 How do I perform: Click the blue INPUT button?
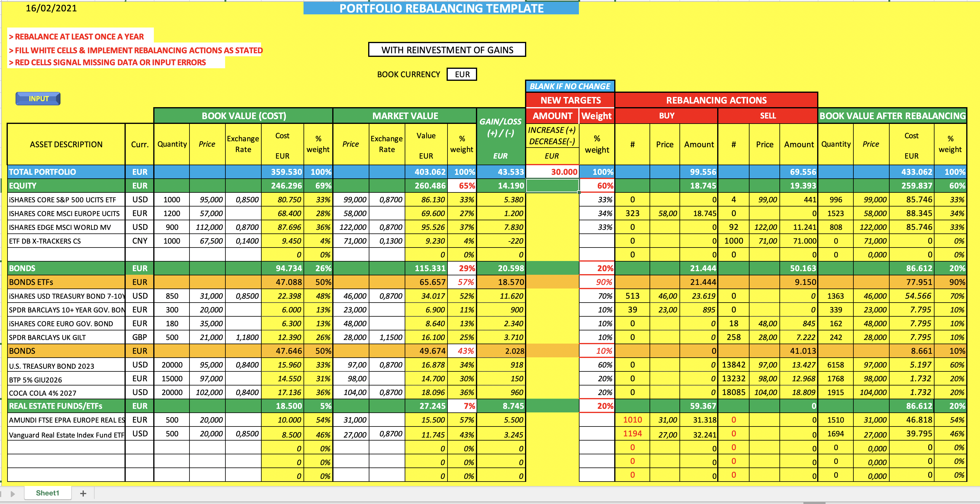point(38,98)
